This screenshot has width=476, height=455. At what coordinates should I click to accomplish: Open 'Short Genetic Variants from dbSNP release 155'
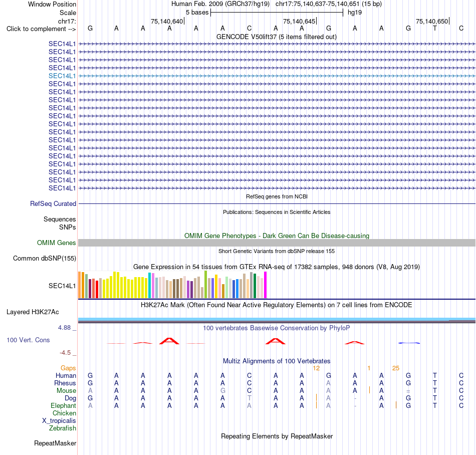[x=277, y=252]
